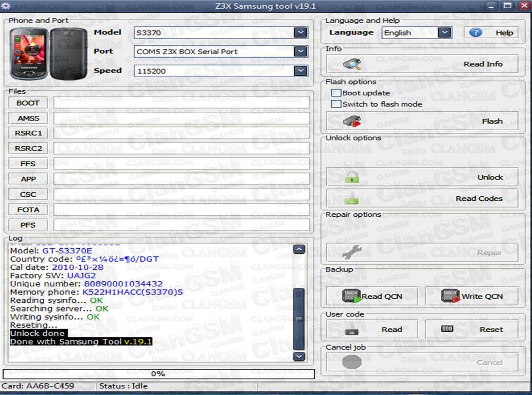
Task: Click the FFS file button
Action: tap(28, 164)
